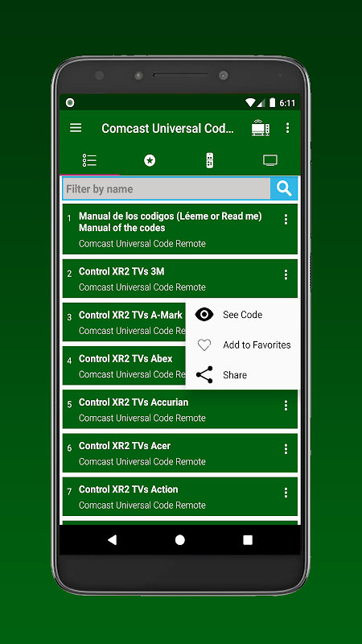Image resolution: width=362 pixels, height=644 pixels.
Task: Open Control XR2 TVs A-Mark entry
Action: pyautogui.click(x=124, y=322)
